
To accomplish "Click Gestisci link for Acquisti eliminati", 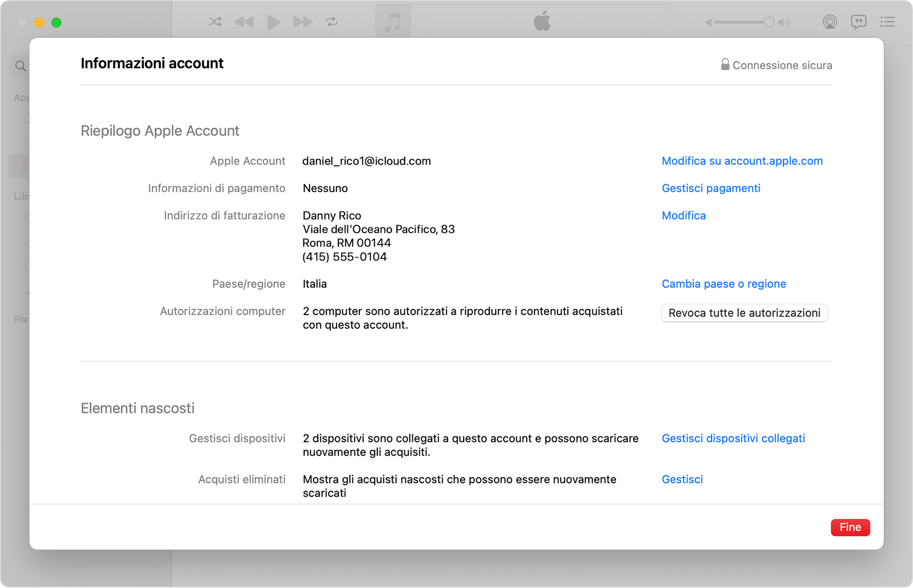I will tap(682, 480).
